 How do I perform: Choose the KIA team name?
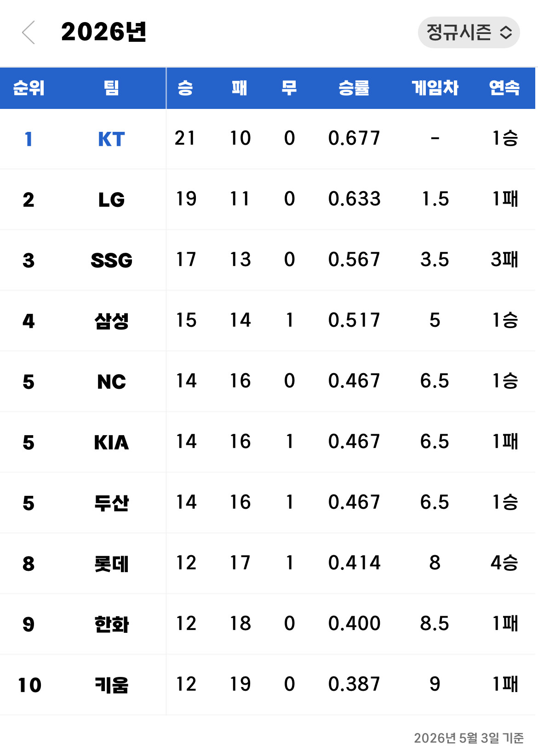click(x=111, y=443)
